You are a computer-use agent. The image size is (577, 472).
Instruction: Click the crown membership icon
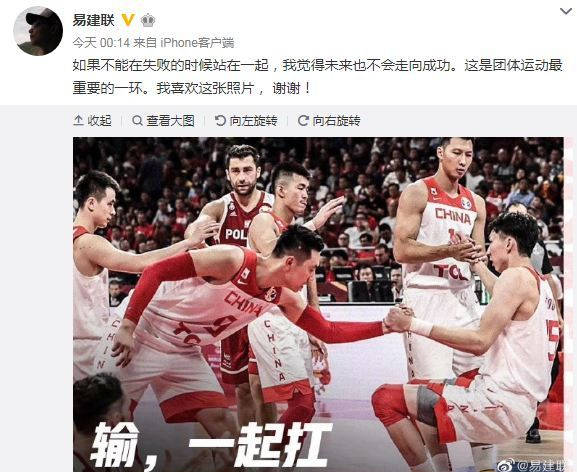pos(148,20)
